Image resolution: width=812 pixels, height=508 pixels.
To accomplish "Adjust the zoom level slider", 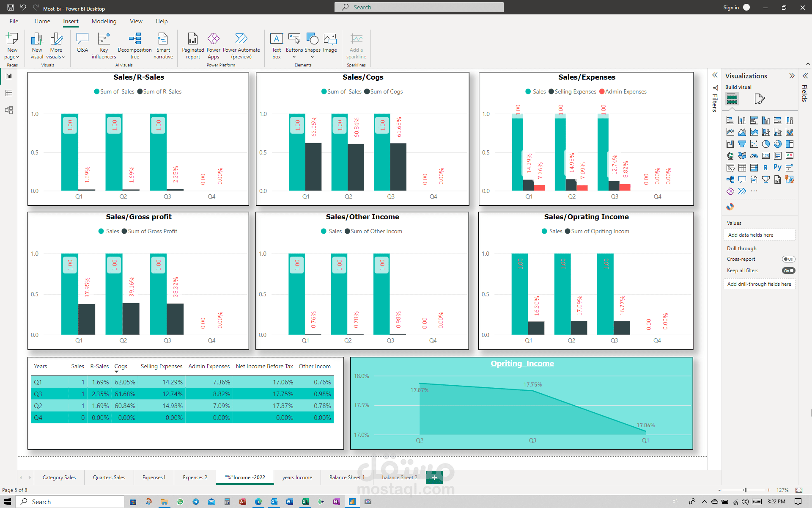I will (745, 490).
